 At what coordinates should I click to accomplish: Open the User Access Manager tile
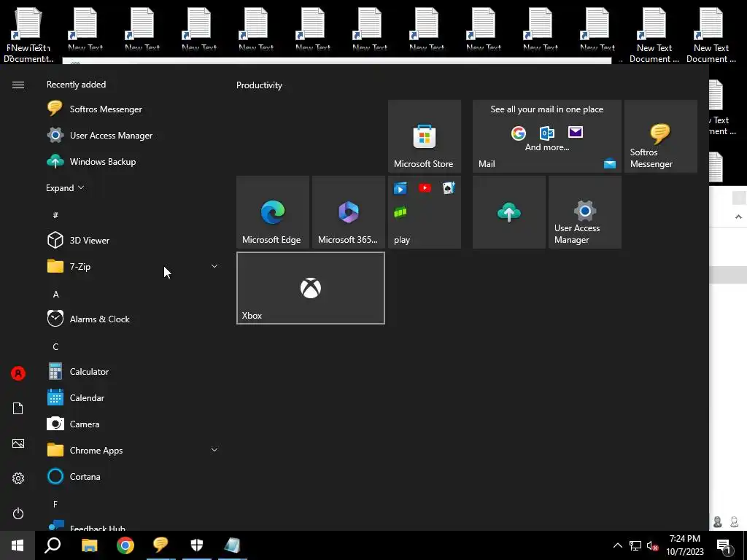[585, 212]
